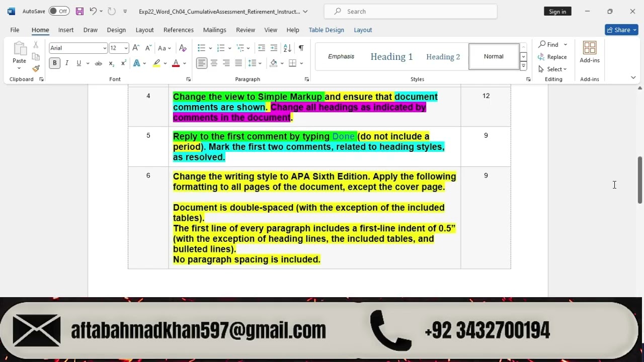Expand the Styles gallery
644x362 pixels.
click(x=523, y=66)
